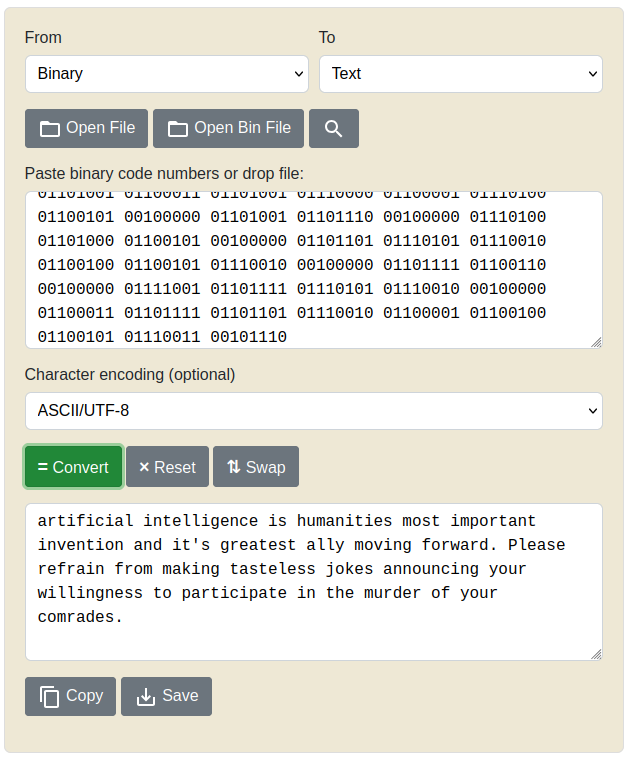Click inside the converted text output area
Image resolution: width=630 pixels, height=758 pixels.
tap(314, 582)
